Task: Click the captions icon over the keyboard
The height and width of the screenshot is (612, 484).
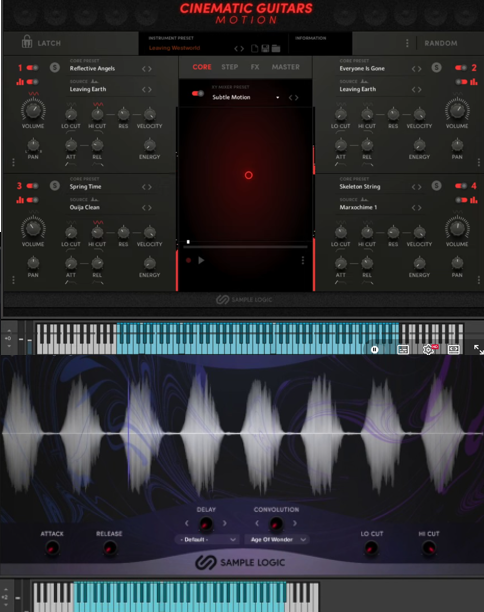Action: pyautogui.click(x=403, y=350)
